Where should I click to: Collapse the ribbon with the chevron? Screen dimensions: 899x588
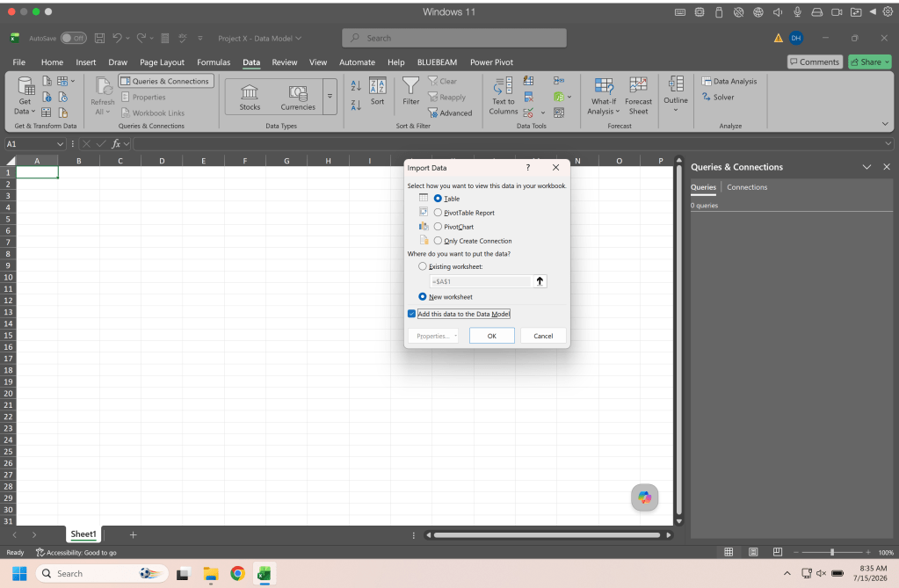(885, 124)
